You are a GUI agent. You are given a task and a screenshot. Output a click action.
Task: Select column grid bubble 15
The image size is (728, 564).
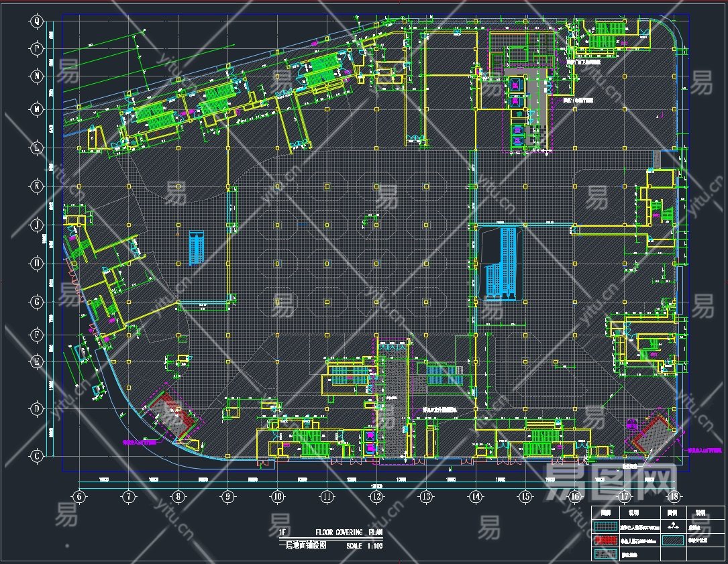tap(525, 497)
